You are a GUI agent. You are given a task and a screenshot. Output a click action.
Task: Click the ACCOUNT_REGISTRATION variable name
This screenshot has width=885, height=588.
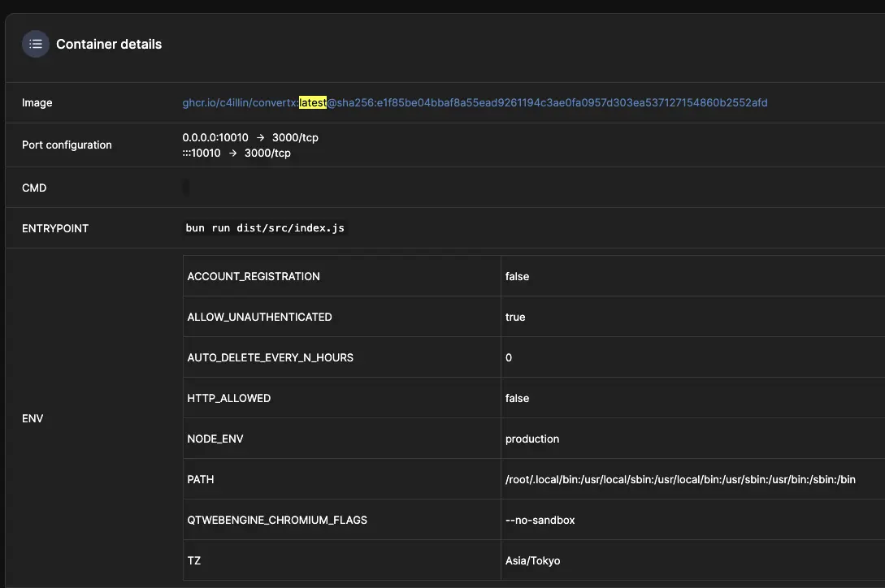click(x=254, y=276)
